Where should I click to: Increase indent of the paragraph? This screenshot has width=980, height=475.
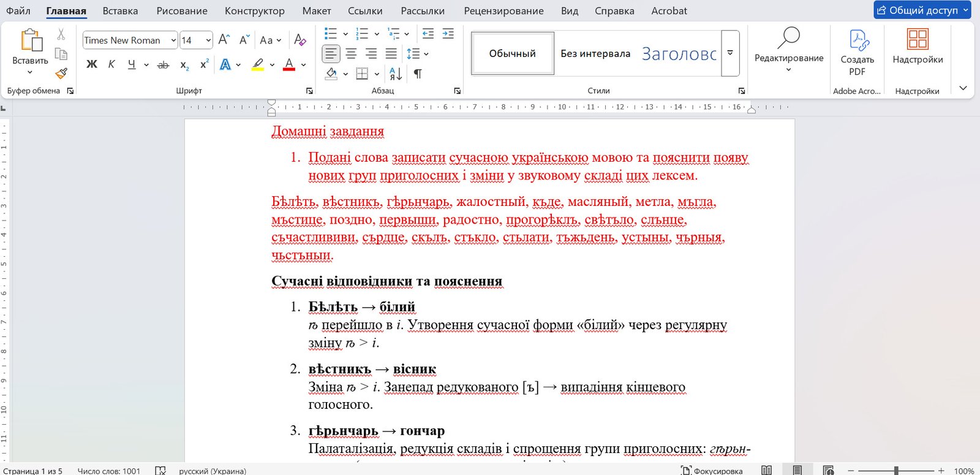coord(448,34)
